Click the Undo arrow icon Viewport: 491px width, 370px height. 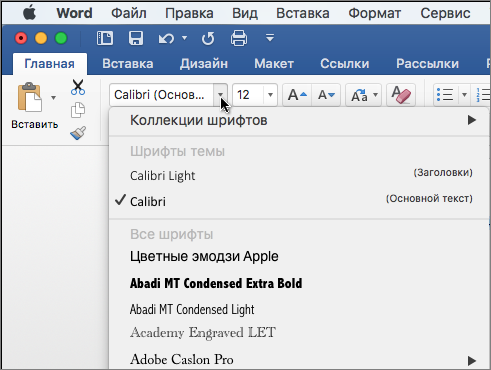(166, 38)
